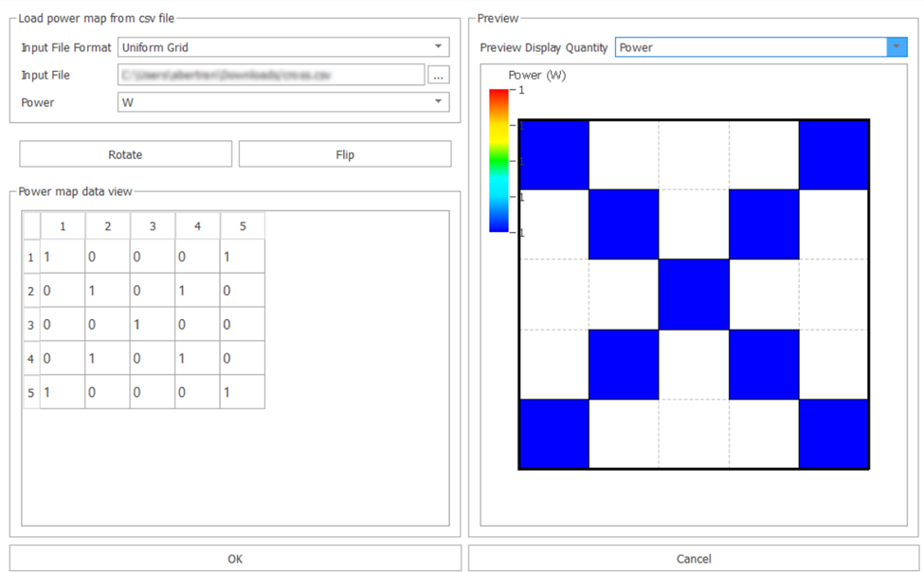Confirm with the OK button

[x=235, y=559]
